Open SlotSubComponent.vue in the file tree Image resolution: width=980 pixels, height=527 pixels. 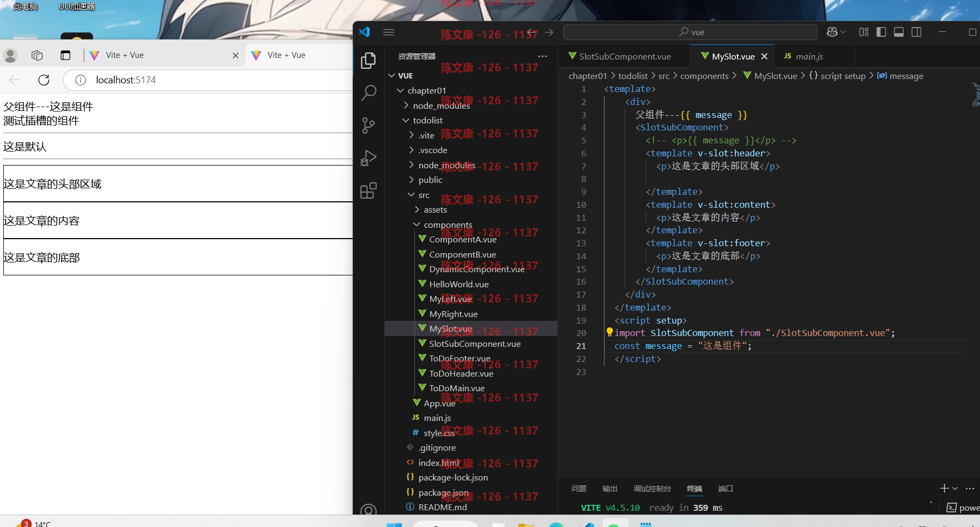point(471,344)
